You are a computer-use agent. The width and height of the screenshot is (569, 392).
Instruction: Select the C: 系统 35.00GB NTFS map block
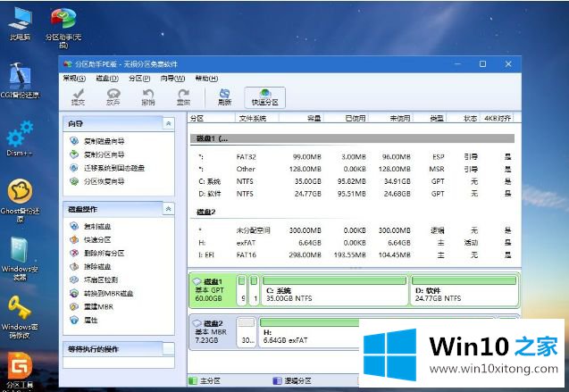pos(335,290)
